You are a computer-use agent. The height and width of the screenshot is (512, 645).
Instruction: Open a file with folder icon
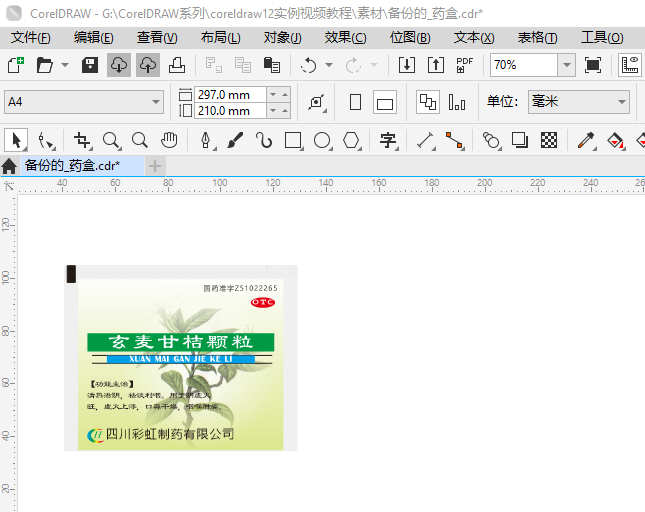pyautogui.click(x=44, y=65)
